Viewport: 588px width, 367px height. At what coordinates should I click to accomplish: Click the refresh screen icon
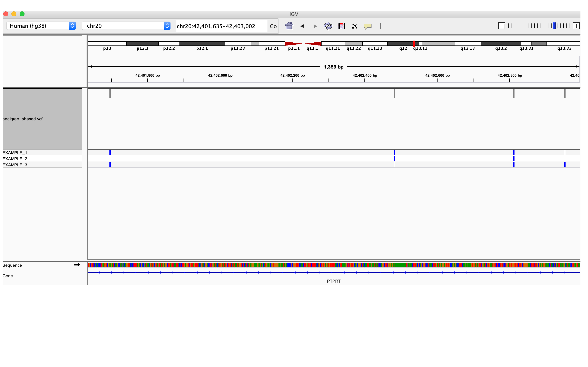click(x=328, y=26)
